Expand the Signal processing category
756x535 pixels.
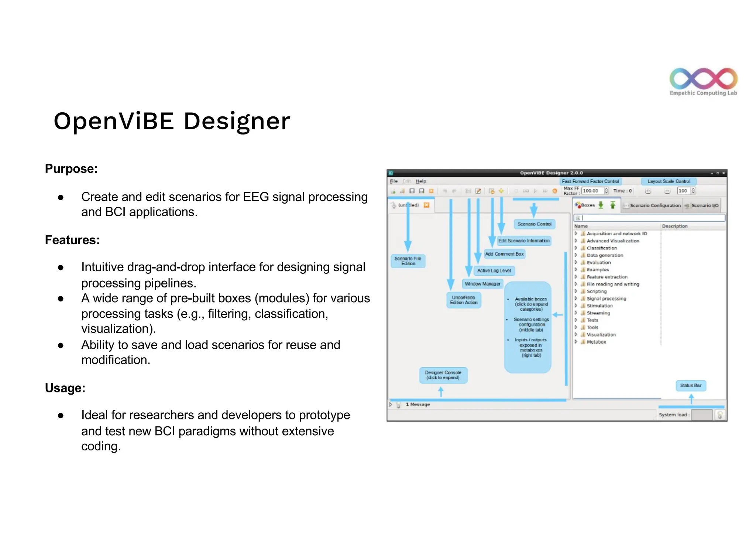coord(576,298)
